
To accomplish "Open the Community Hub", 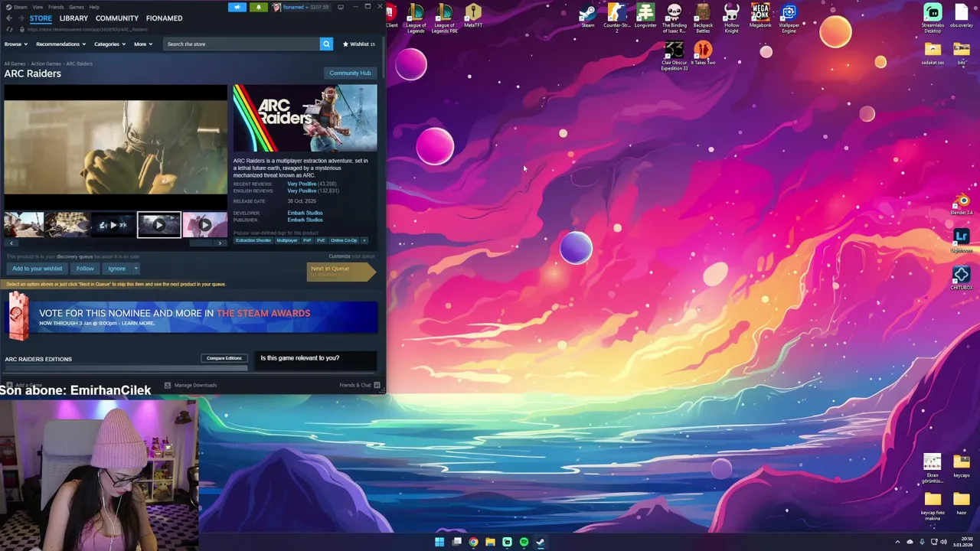I will click(350, 73).
